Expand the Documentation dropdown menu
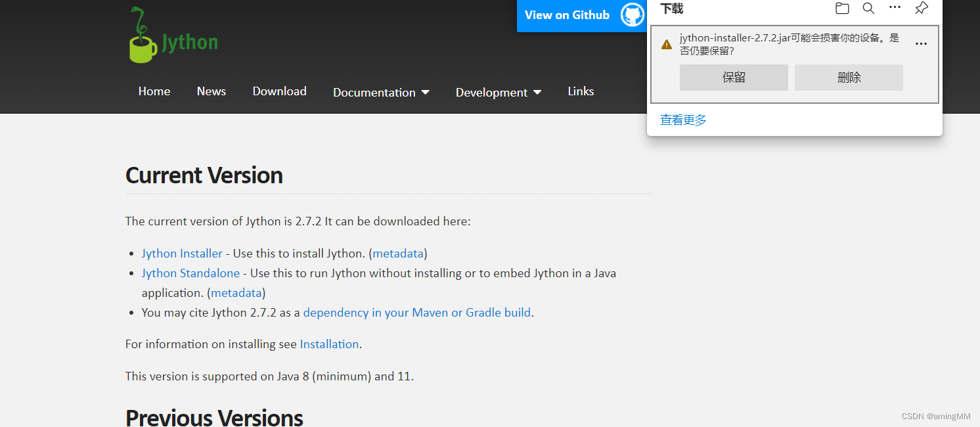The width and height of the screenshot is (980, 427). (381, 93)
